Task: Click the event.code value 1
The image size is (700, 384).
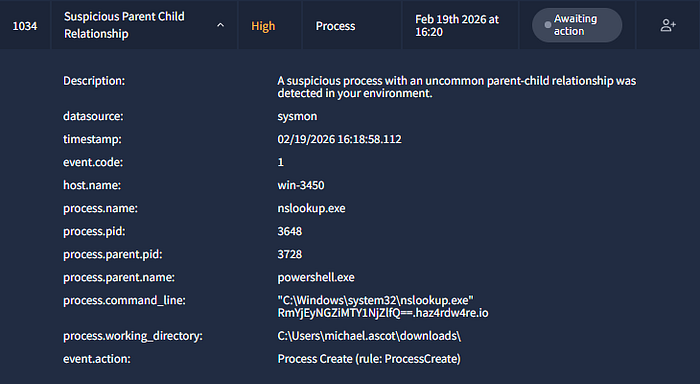Action: 280,162
